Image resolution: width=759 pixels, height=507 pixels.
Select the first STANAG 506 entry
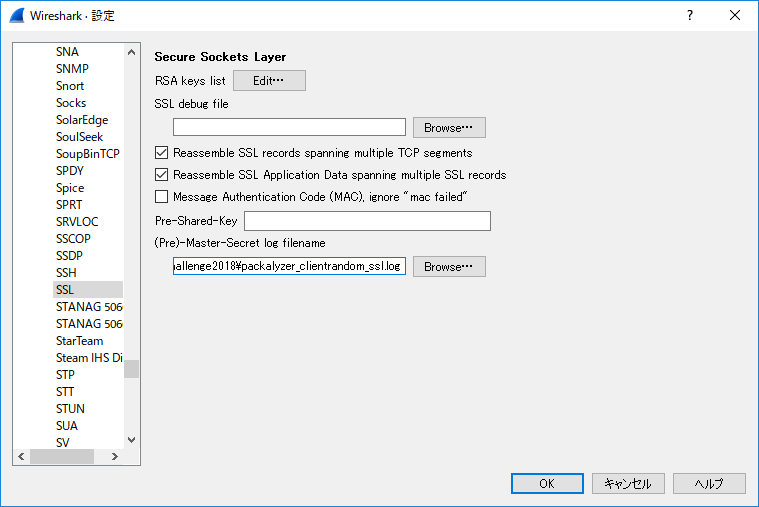[89, 307]
